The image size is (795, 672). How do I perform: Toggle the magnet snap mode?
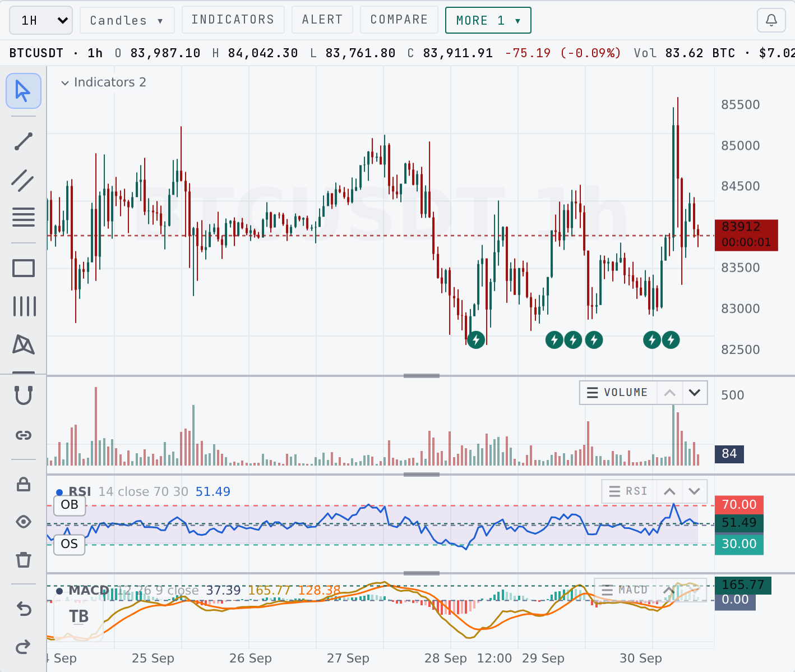tap(24, 395)
